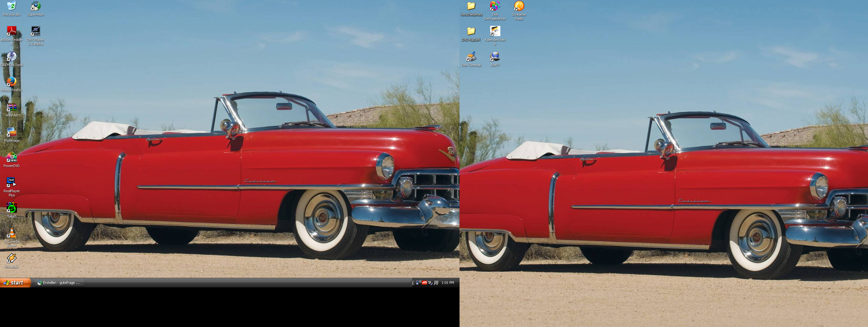Select the DAEMON Tools desktop icon
Image resolution: width=868 pixels, height=327 pixels.
[x=12, y=59]
